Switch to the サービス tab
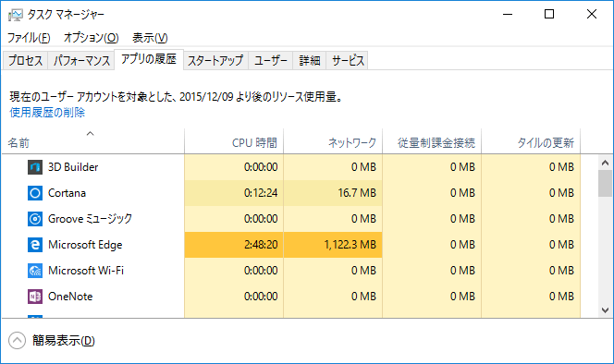Image resolution: width=614 pixels, height=364 pixels. click(x=347, y=61)
